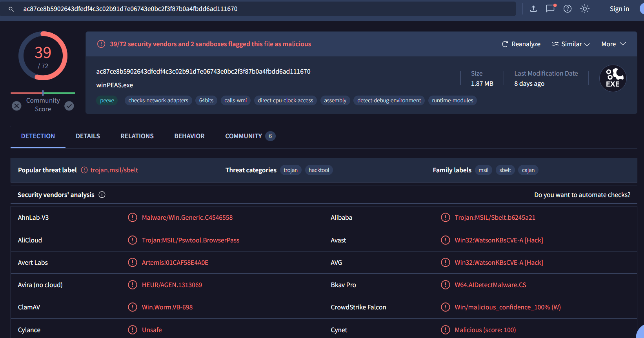Click the search magnifier icon

11,9
